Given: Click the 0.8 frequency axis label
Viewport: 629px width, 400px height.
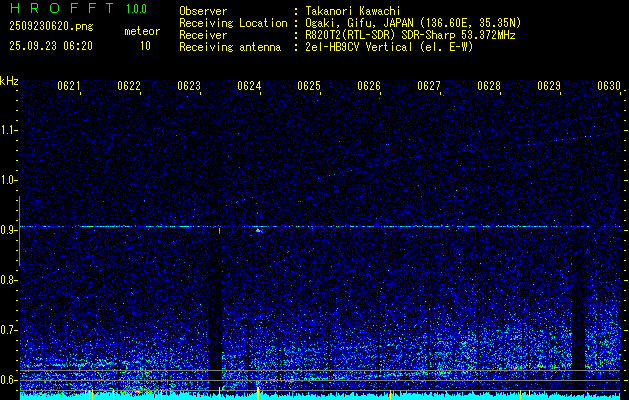Looking at the screenshot, I should click(x=9, y=280).
